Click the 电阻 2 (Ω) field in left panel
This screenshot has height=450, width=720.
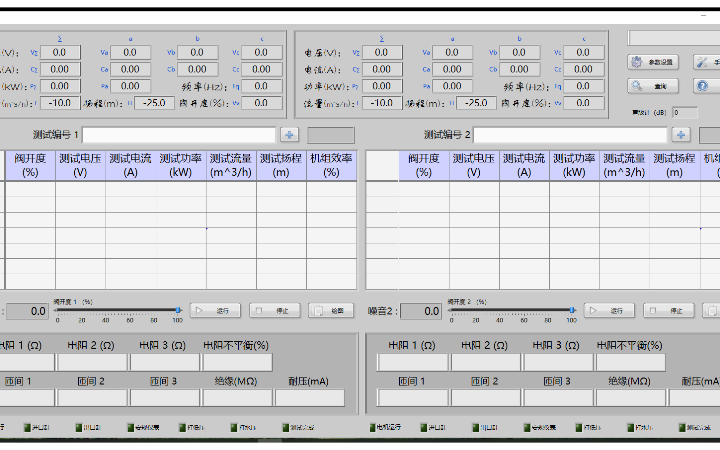[92, 362]
